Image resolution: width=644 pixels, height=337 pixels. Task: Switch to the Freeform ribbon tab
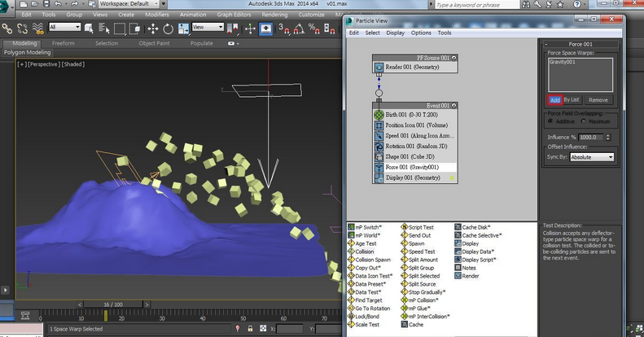pyautogui.click(x=63, y=43)
